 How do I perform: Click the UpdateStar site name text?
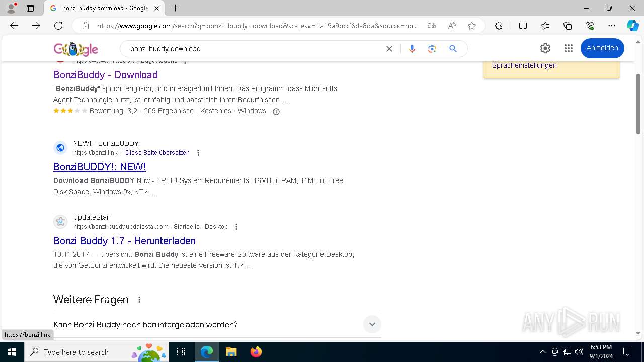[x=91, y=217]
